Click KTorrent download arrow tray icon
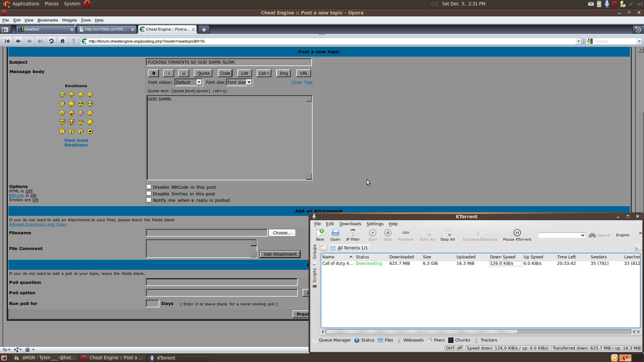 [607, 4]
